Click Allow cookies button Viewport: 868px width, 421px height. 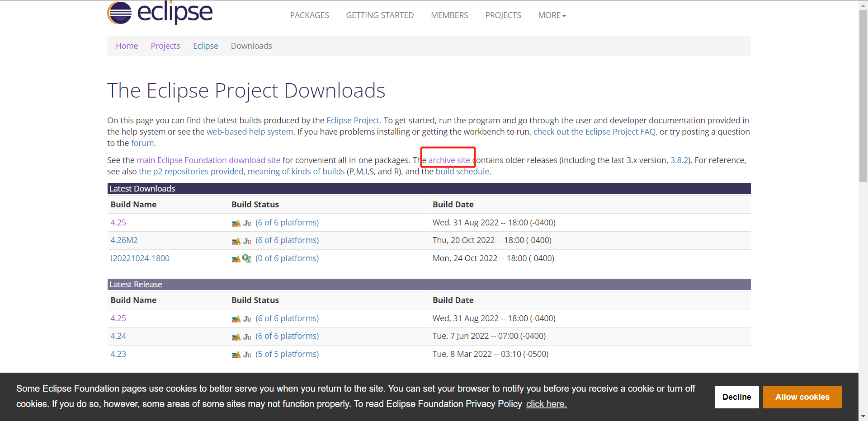tap(802, 397)
